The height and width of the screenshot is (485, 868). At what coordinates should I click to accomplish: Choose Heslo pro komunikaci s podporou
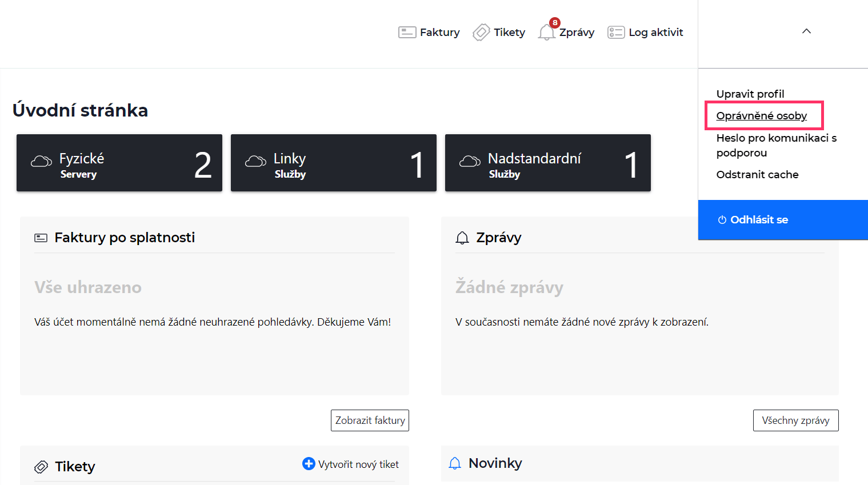pyautogui.click(x=777, y=145)
